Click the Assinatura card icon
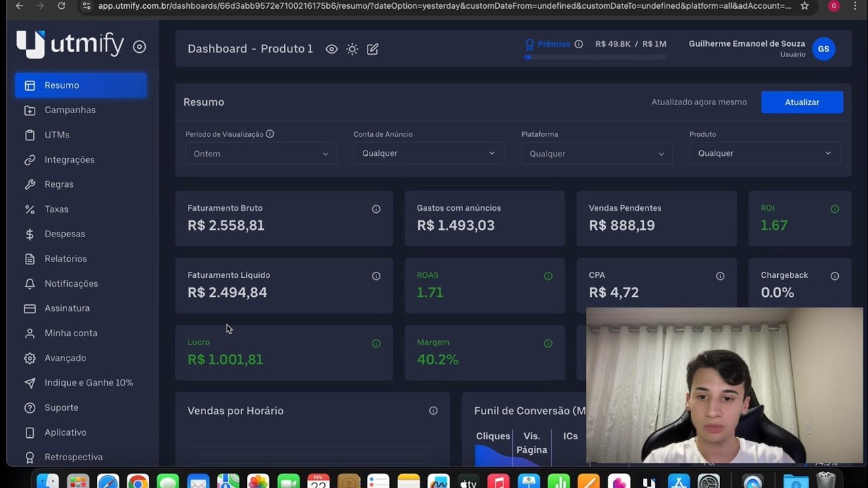The image size is (868, 488). (30, 308)
